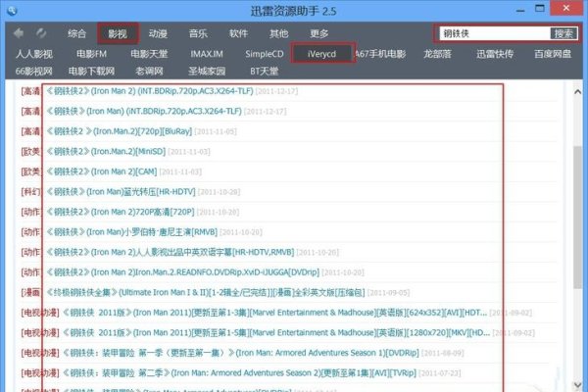Select the 其他 tab
The width and height of the screenshot is (588, 392).
279,33
